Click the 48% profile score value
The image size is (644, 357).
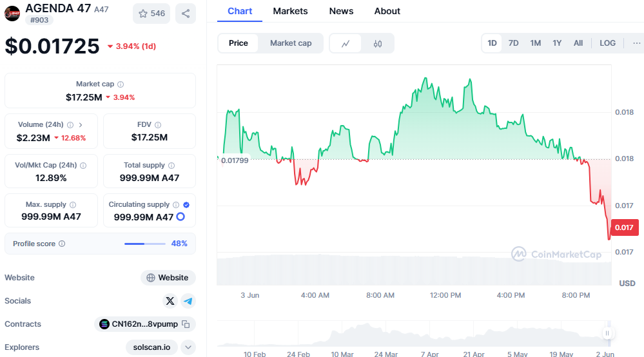[x=179, y=244]
